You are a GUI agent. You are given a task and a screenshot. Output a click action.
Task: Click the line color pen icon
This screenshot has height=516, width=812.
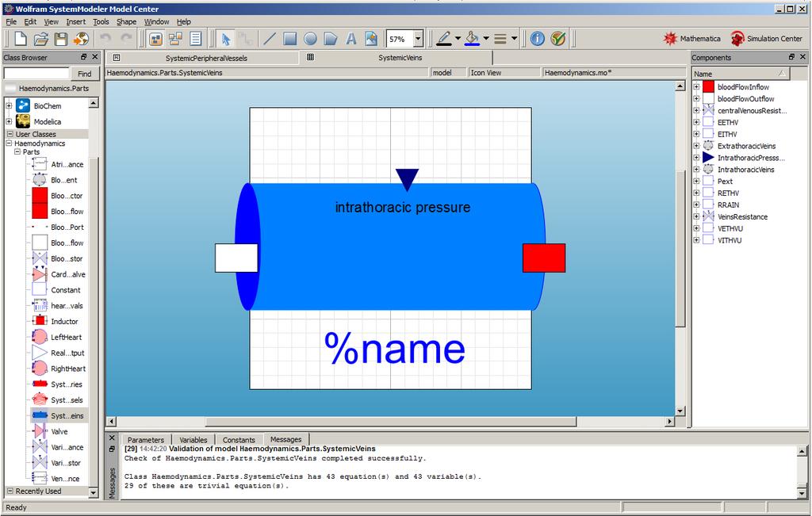[444, 39]
